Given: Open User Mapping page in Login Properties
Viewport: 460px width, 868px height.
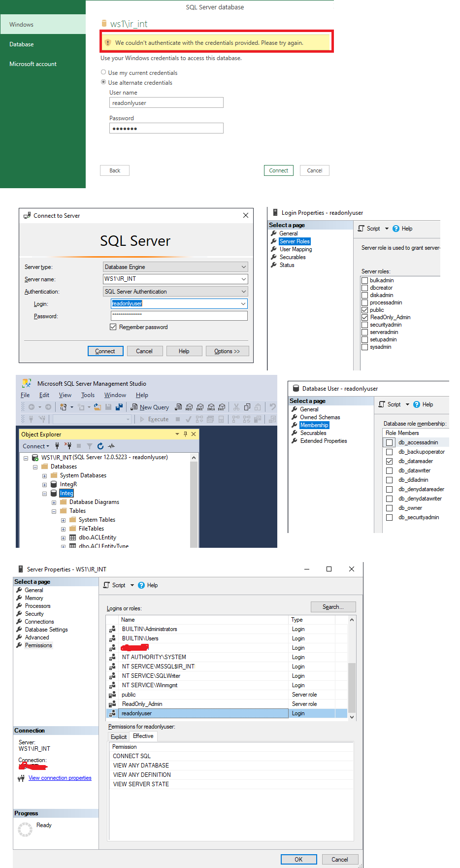Looking at the screenshot, I should tap(296, 249).
